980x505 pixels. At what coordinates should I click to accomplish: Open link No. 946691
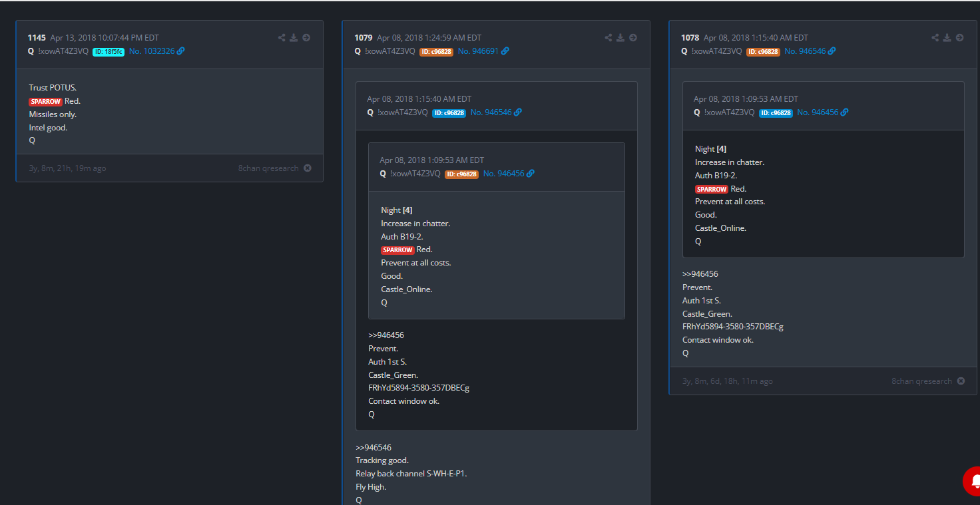pyautogui.click(x=478, y=51)
